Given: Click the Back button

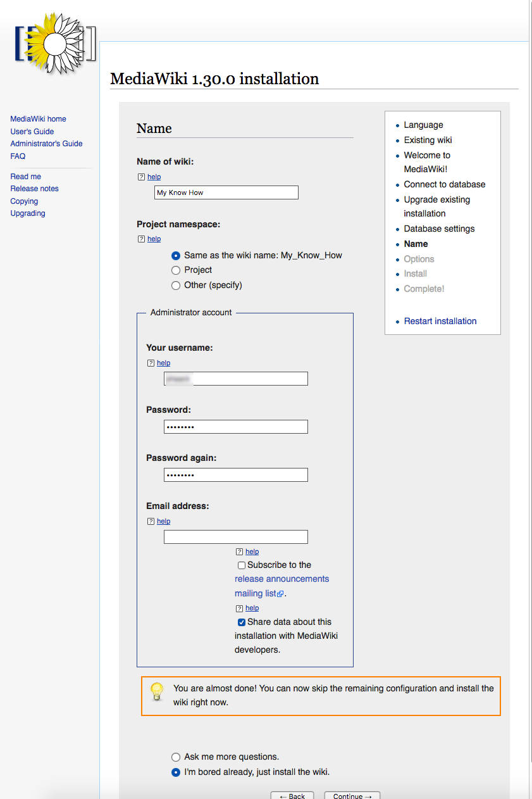Looking at the screenshot, I should click(x=292, y=795).
